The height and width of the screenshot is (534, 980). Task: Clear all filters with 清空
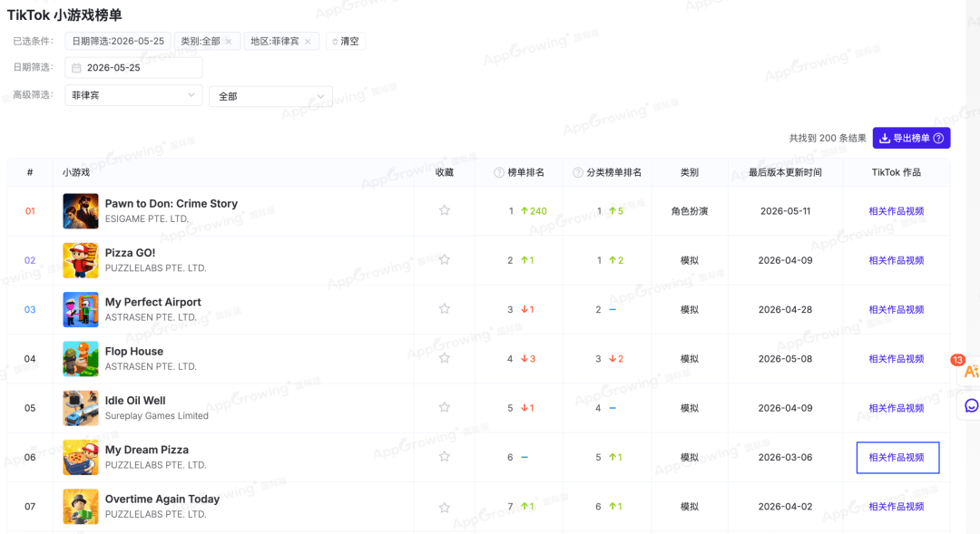pos(346,41)
